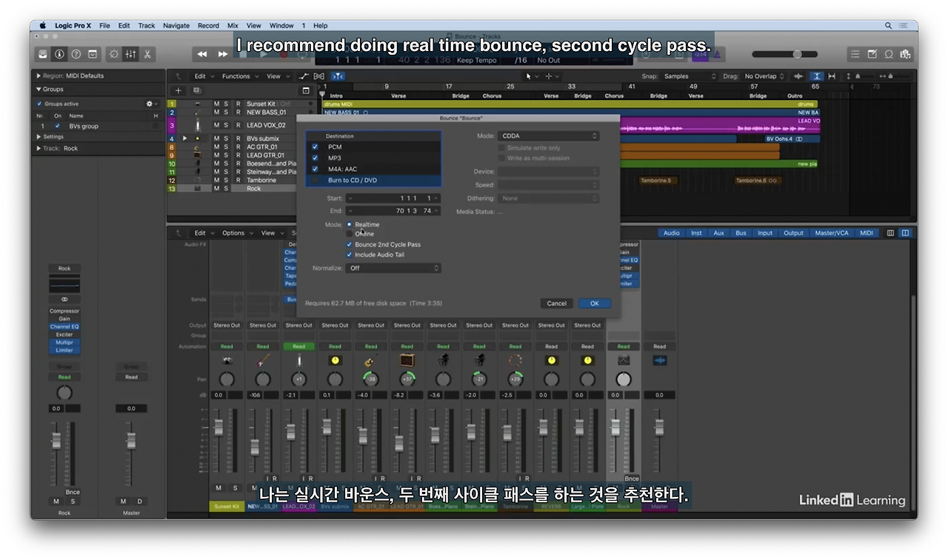This screenshot has height=560, width=948.
Task: Open the Groups gear settings menu
Action: (151, 104)
